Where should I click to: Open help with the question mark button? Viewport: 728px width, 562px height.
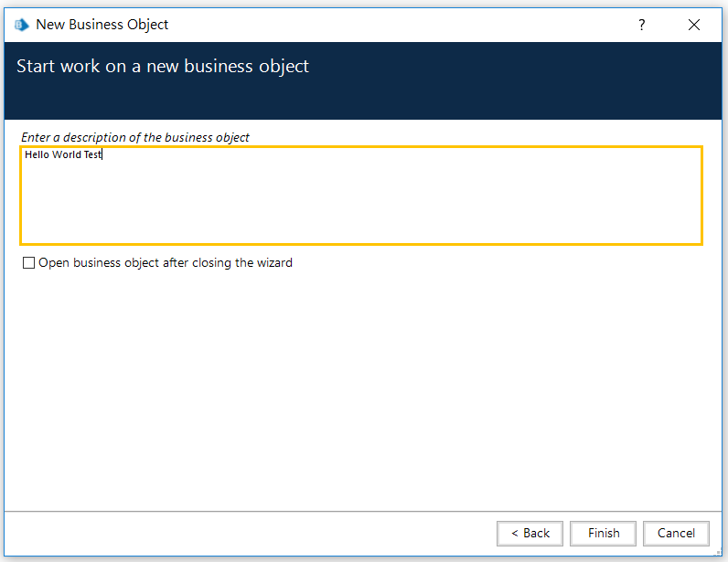point(642,26)
